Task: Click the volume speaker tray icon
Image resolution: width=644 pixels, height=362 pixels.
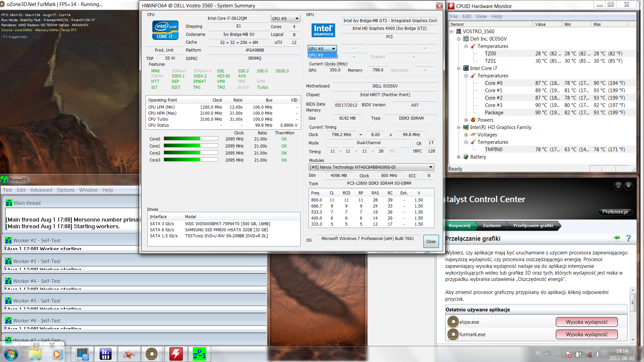Action: pos(598,354)
